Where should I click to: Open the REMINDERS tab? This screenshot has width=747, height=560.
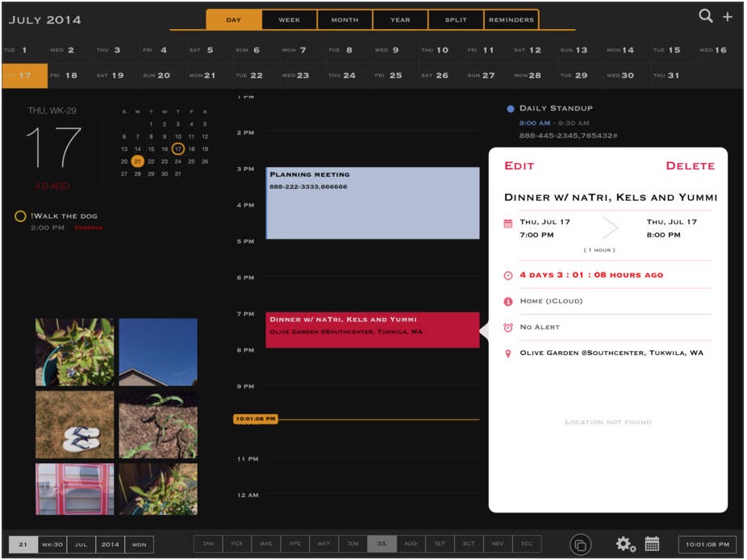coord(511,19)
